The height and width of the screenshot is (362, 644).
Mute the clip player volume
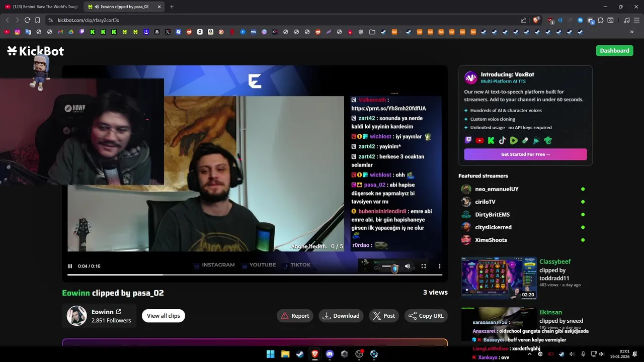[x=408, y=266]
